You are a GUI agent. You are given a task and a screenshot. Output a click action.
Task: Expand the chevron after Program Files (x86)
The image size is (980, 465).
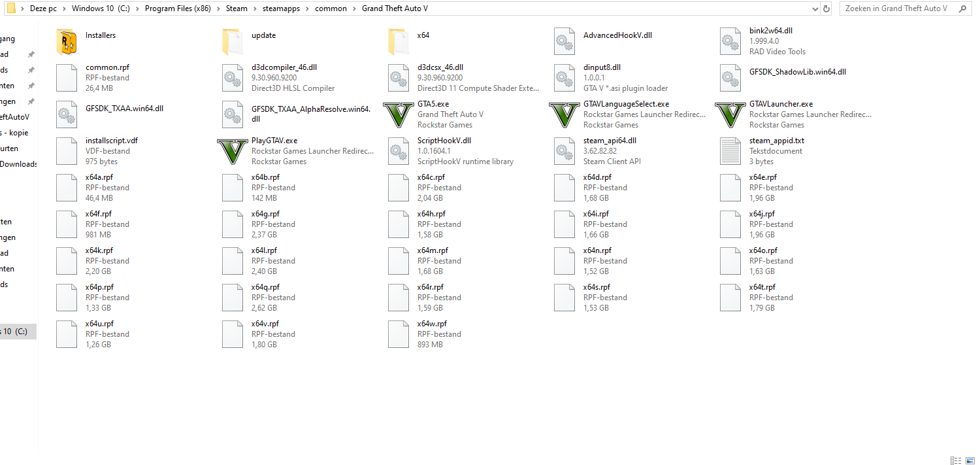[x=219, y=9]
